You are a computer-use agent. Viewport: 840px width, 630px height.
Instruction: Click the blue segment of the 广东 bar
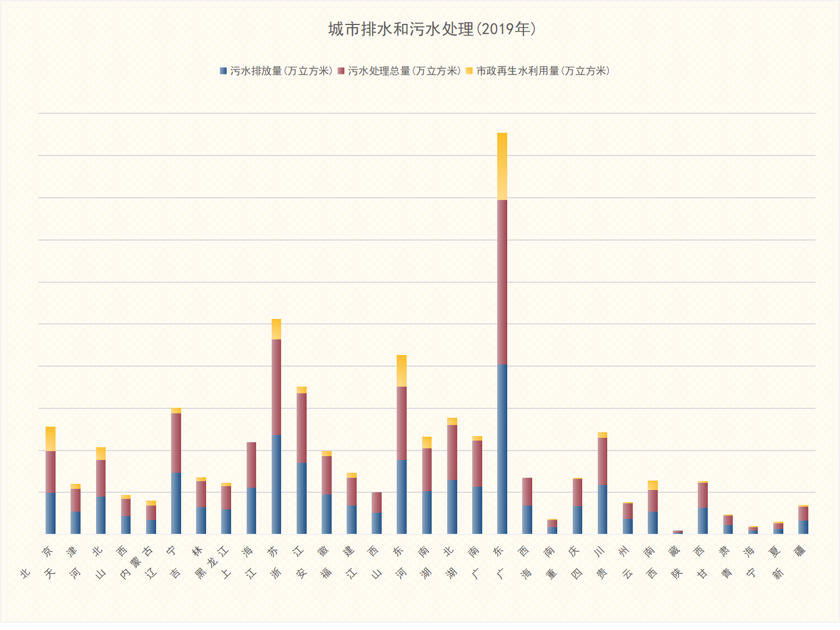click(502, 449)
